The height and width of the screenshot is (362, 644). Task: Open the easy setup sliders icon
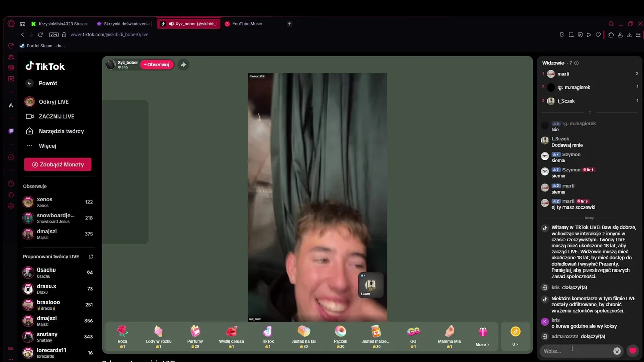(638, 35)
